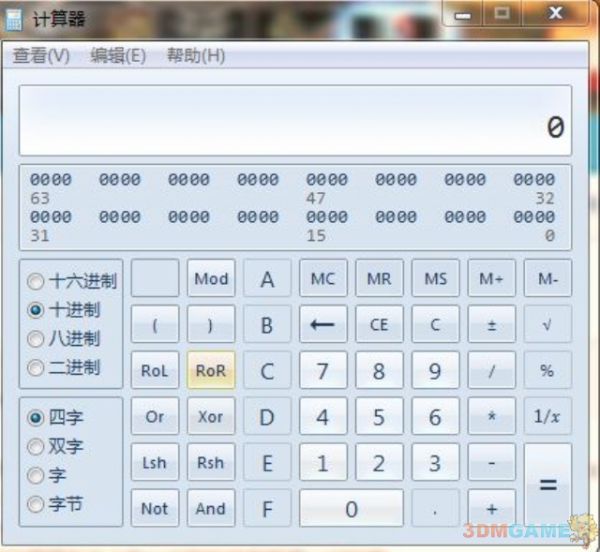The width and height of the screenshot is (600, 552).
Task: Open the 查看(V) menu
Action: [41, 56]
